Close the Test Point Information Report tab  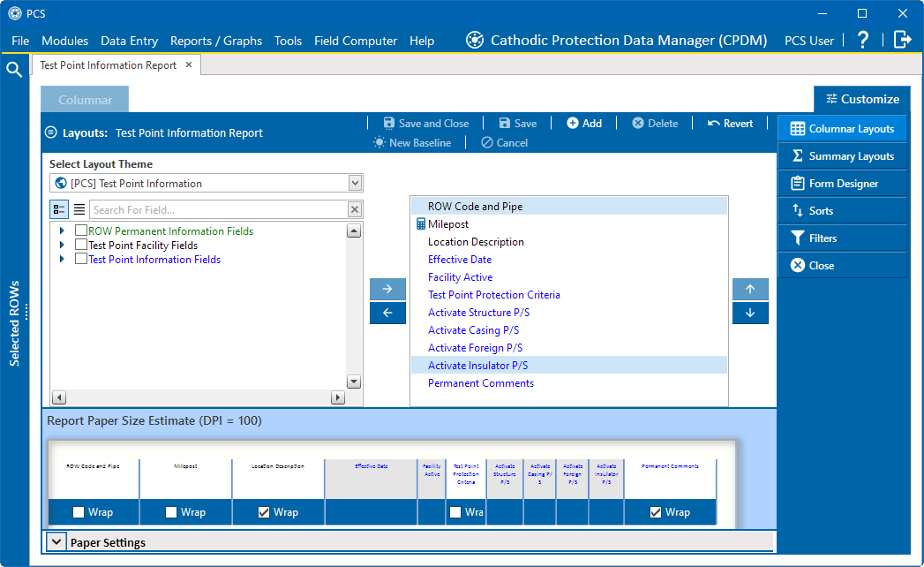tap(189, 64)
